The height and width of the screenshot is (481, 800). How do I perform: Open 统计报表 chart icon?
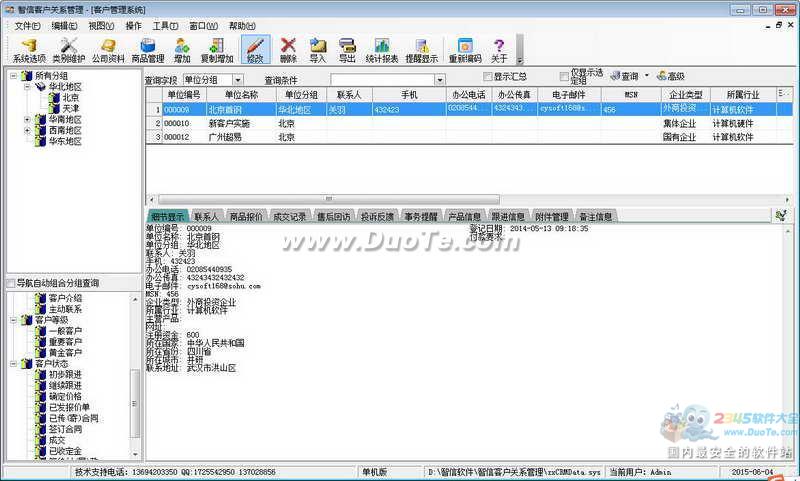point(382,50)
